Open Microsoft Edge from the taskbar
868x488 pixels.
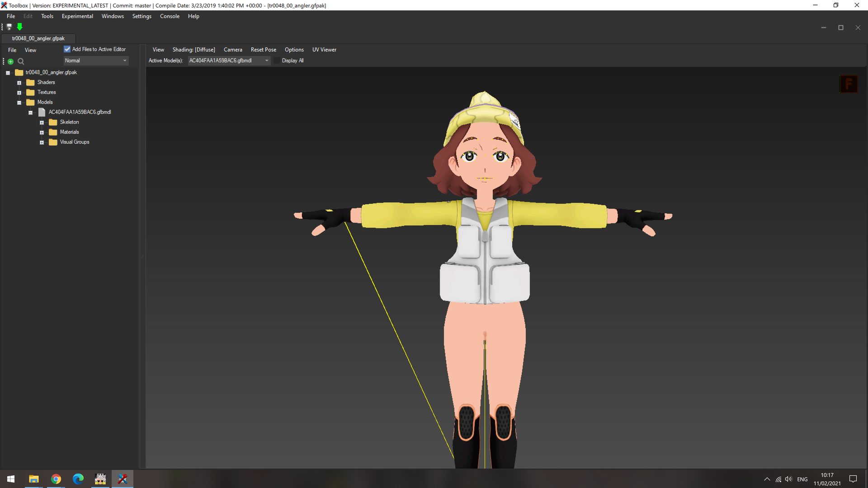click(x=78, y=479)
